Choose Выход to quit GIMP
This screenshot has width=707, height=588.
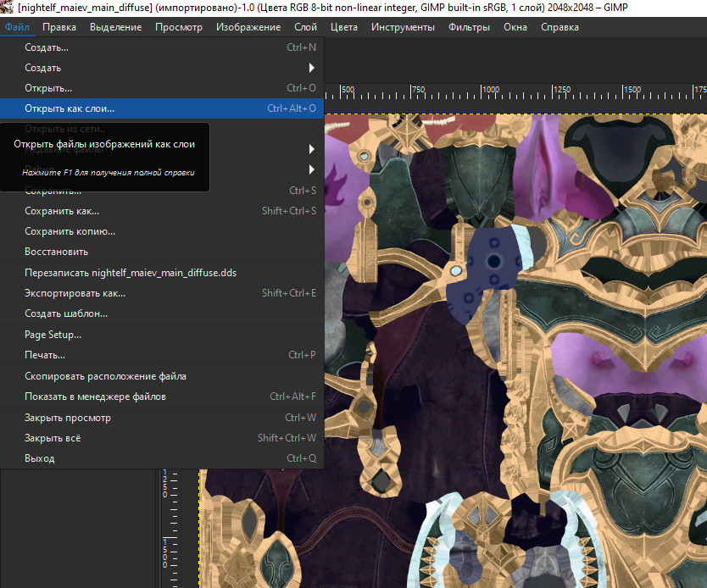[x=40, y=458]
